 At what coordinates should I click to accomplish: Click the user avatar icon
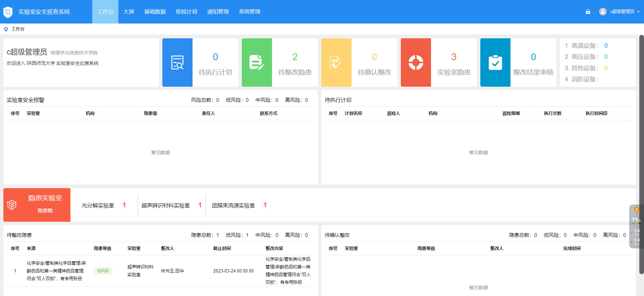pyautogui.click(x=603, y=12)
